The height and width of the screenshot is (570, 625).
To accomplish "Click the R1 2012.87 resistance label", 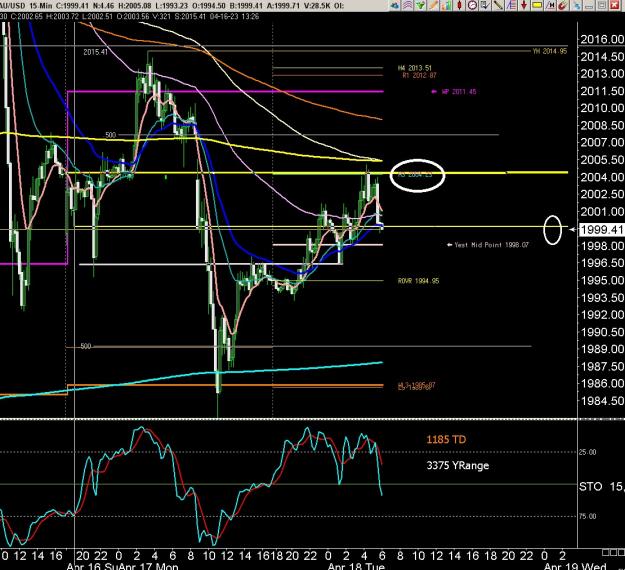I will [419, 75].
